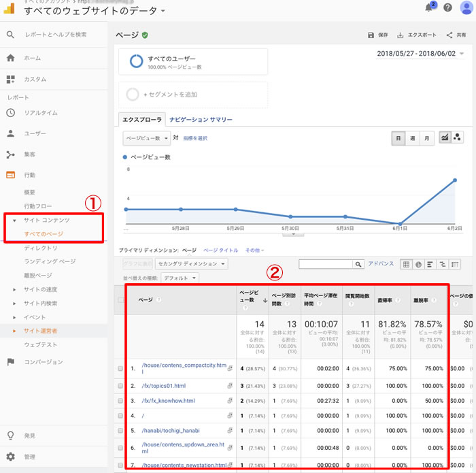Check the box for /fx/topics01.html row
Screen dimensions: 476x473
coord(120,385)
